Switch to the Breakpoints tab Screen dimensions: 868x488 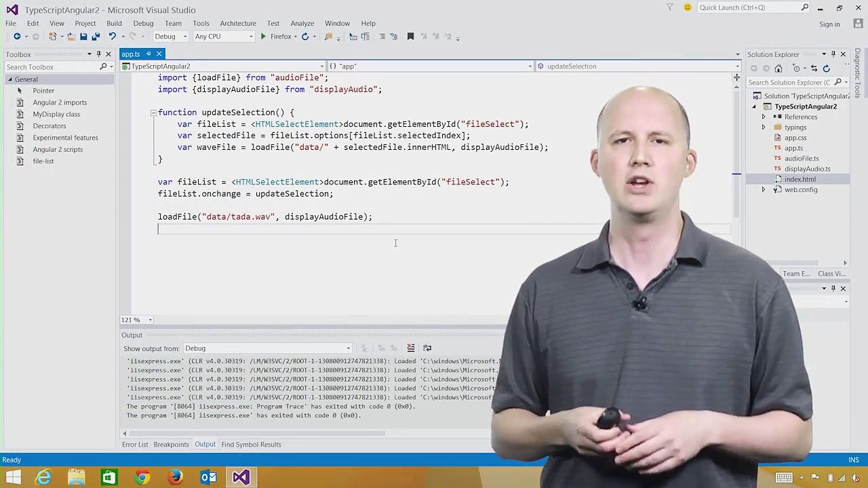[171, 445]
